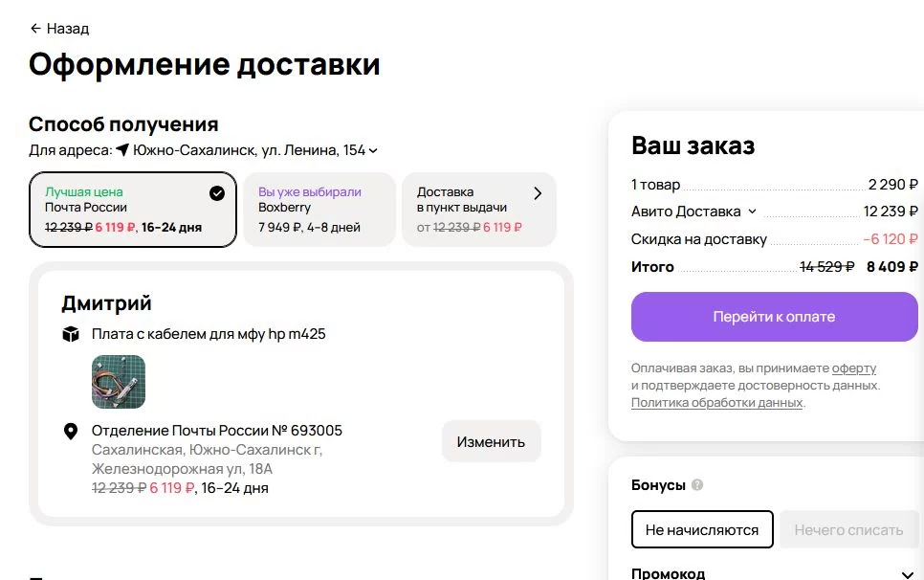Choose delivery to pickup point option
The height and width of the screenshot is (580, 924).
click(471, 210)
